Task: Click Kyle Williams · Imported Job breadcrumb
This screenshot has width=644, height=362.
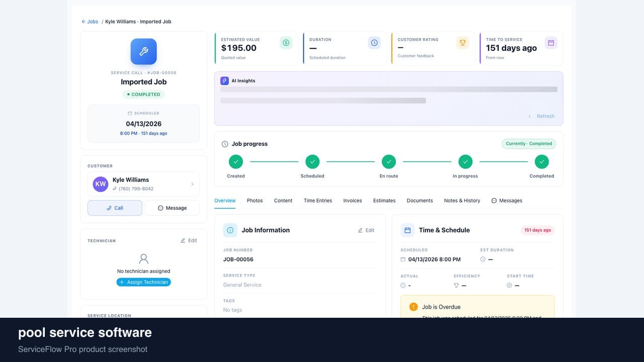Action: 138,22
